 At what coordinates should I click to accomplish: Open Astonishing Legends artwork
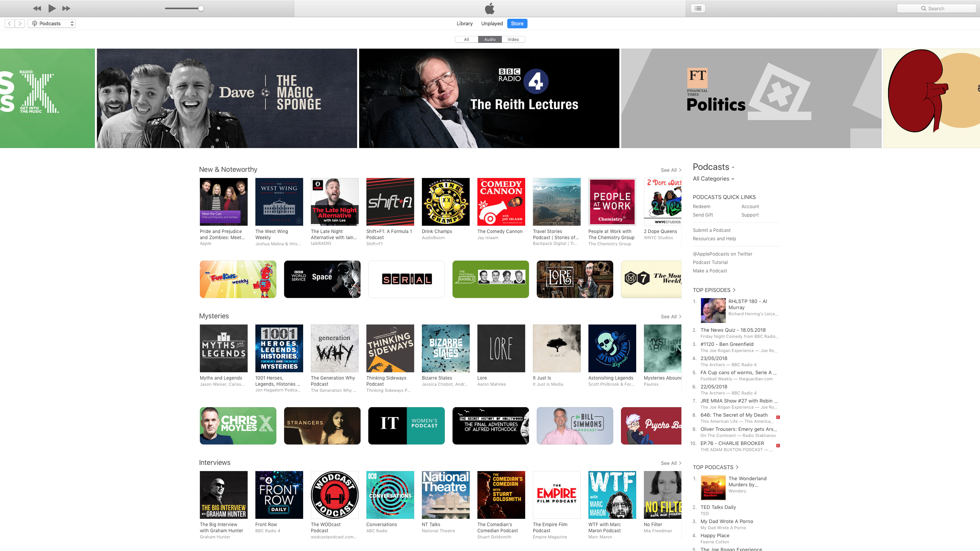click(612, 348)
